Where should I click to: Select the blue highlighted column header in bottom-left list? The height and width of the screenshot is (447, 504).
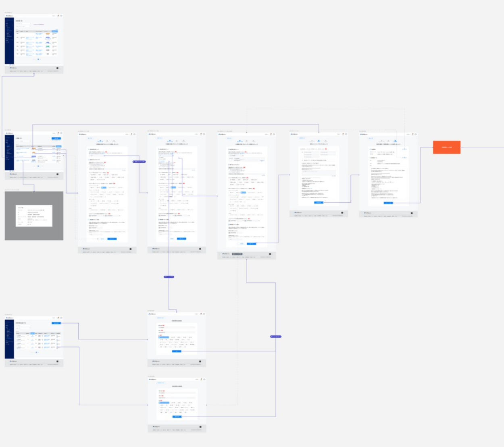[32, 333]
